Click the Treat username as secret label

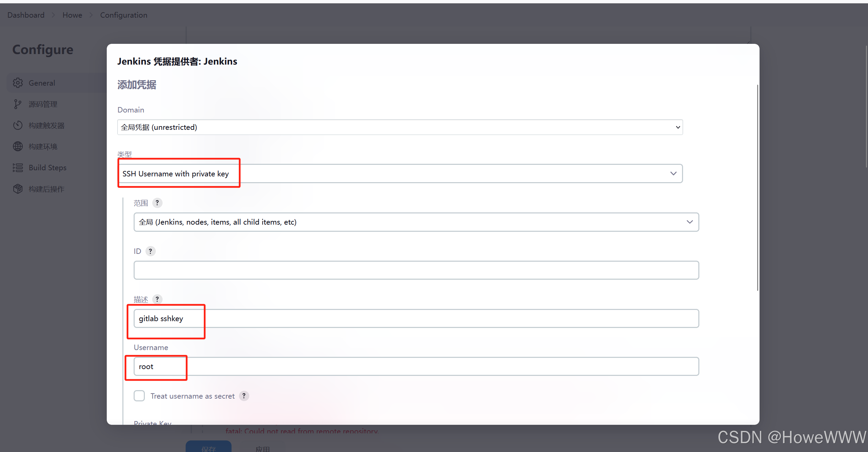point(192,396)
